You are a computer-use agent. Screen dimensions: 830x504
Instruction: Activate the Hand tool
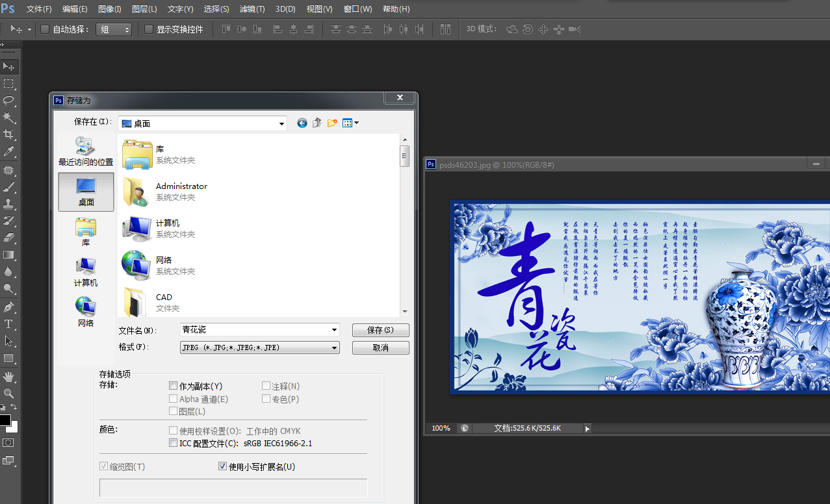click(9, 376)
